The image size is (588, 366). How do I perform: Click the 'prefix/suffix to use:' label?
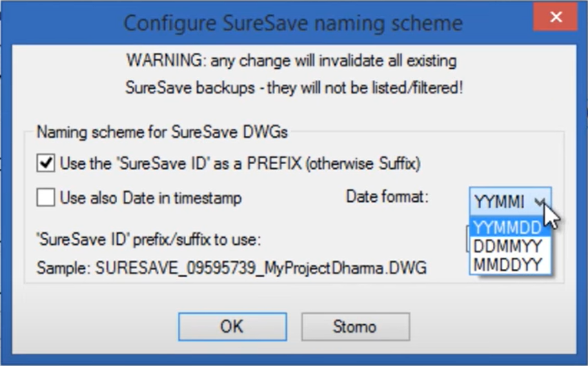(148, 241)
